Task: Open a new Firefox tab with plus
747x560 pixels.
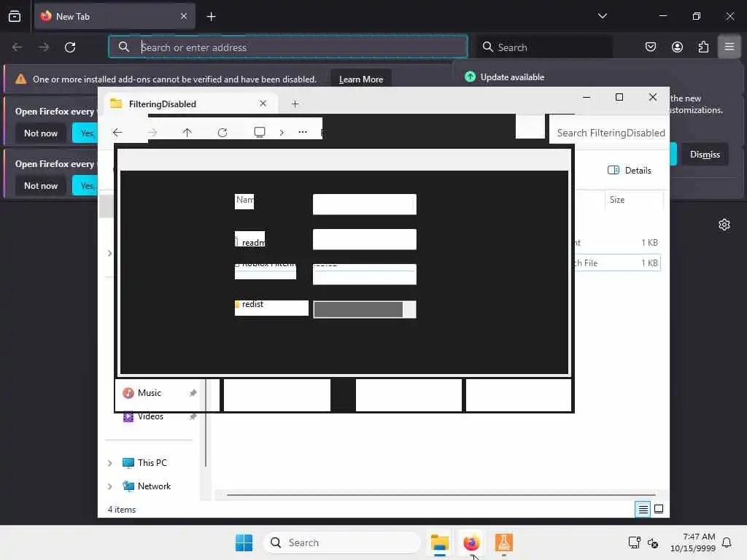Action: coord(211,17)
